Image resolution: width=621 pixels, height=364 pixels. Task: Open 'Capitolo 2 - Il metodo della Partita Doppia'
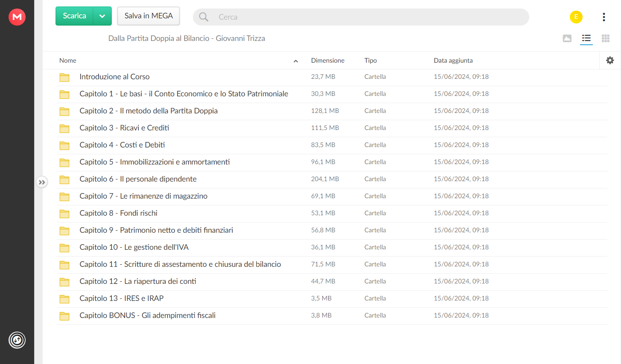pyautogui.click(x=149, y=111)
